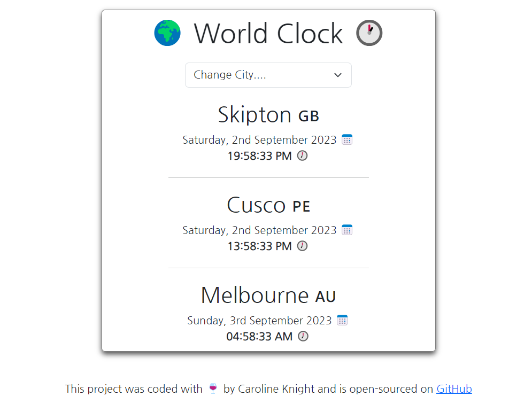Click the clock icon beside Melbourne's time

click(302, 336)
